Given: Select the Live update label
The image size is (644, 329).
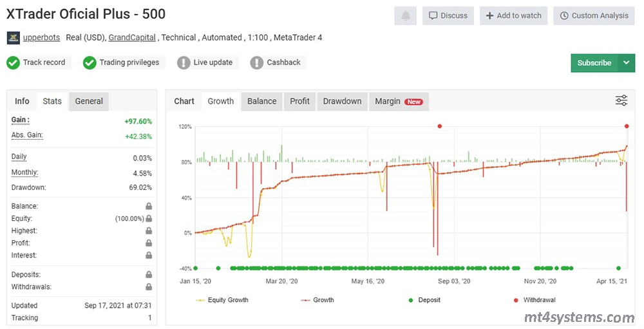Looking at the screenshot, I should coord(213,62).
